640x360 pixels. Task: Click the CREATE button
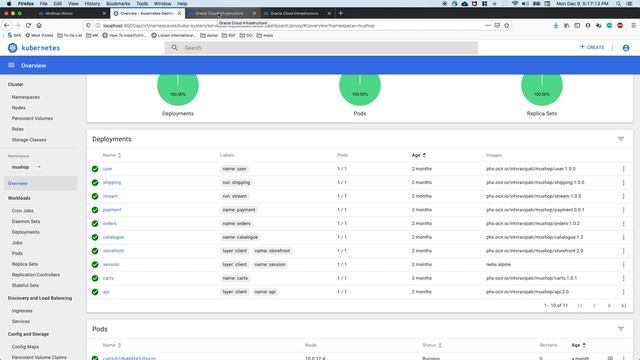pos(592,47)
